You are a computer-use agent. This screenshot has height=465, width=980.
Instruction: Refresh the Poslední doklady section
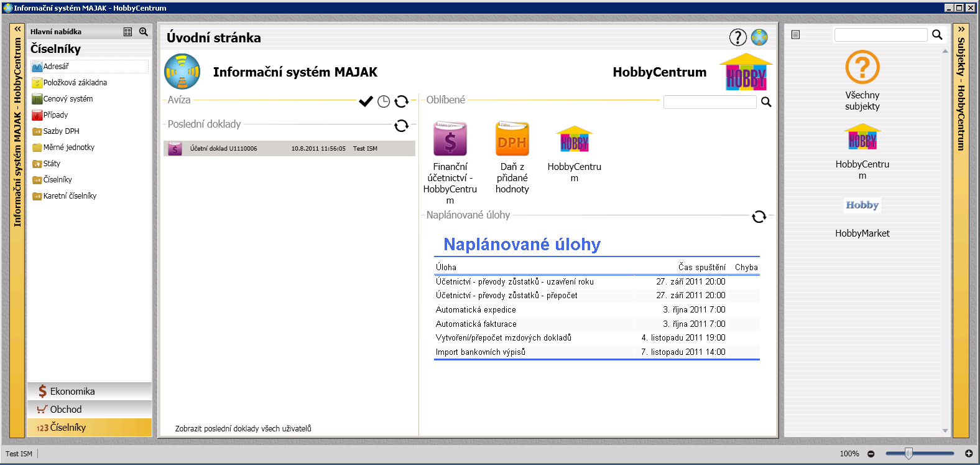(x=402, y=126)
